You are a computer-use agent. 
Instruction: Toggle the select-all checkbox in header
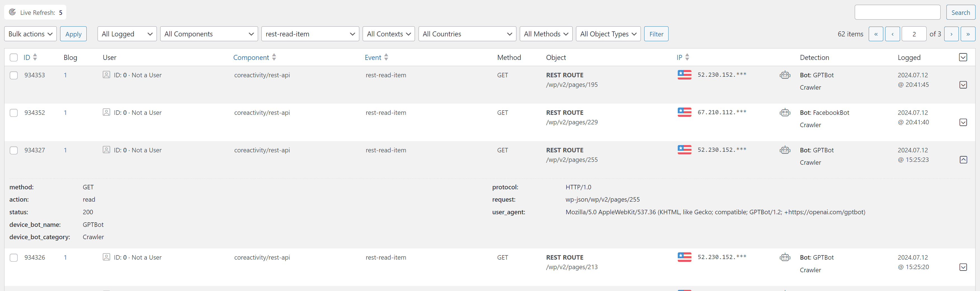coord(14,57)
